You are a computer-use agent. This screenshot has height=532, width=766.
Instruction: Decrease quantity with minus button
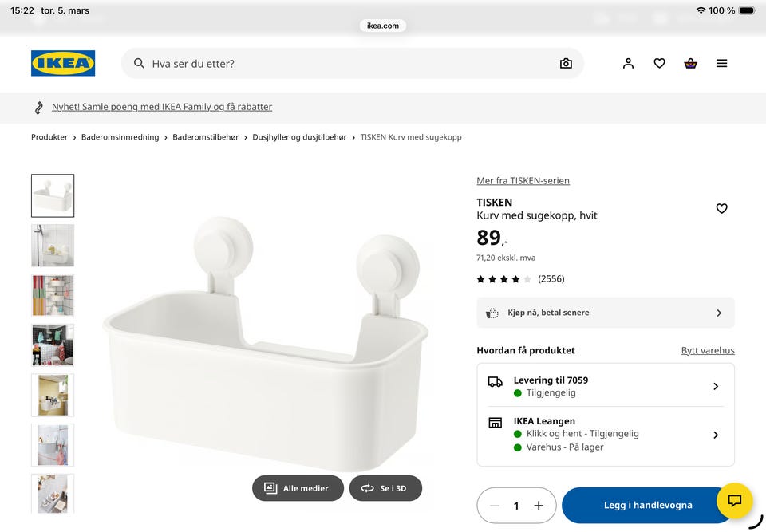pyautogui.click(x=495, y=506)
